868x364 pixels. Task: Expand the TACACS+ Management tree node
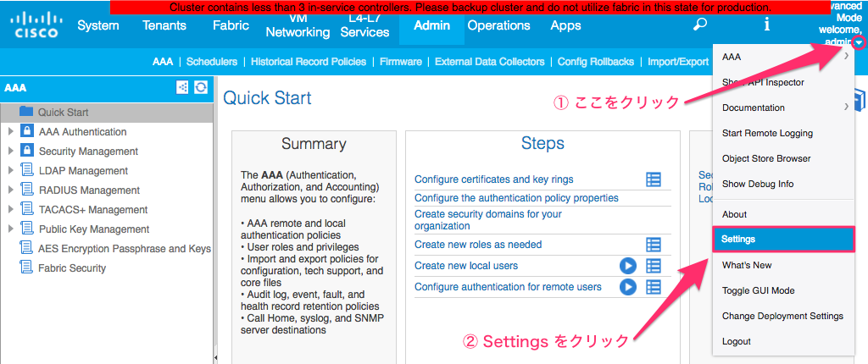[10, 210]
